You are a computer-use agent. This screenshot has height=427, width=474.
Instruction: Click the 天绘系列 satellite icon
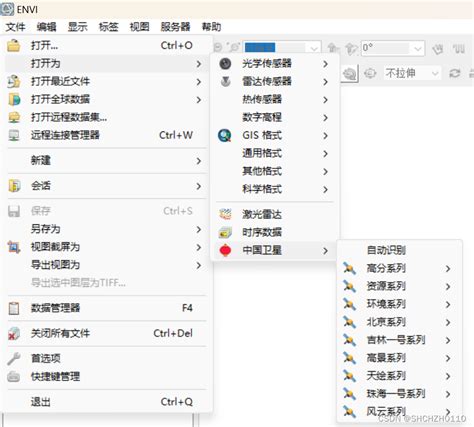point(349,376)
